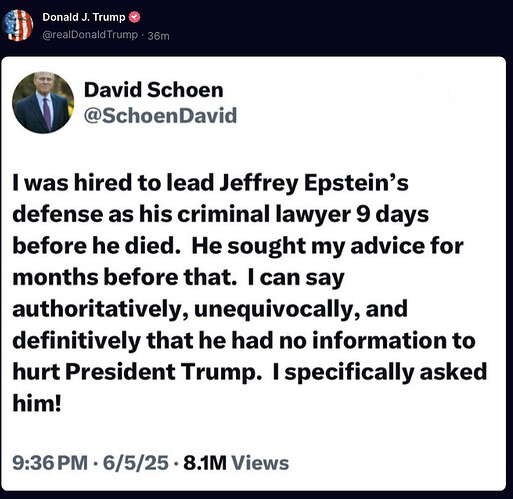The height and width of the screenshot is (499, 513).
Task: Open the Donald J. Trump display name
Action: pyautogui.click(x=84, y=17)
